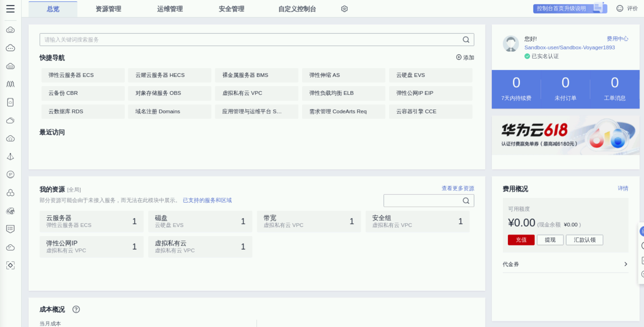Viewport: 644px width, 327px height.
Task: Open sidebar cloud-with-disk icon
Action: point(10,66)
